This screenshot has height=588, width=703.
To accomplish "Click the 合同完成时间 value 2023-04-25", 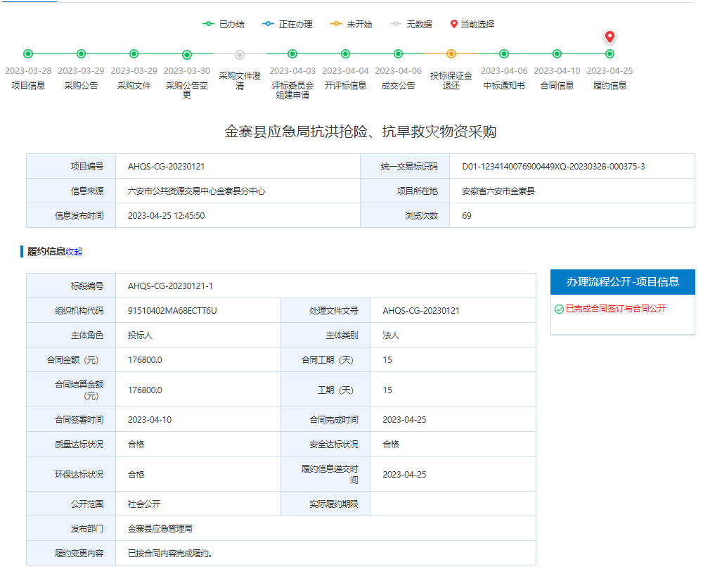I will pos(404,420).
